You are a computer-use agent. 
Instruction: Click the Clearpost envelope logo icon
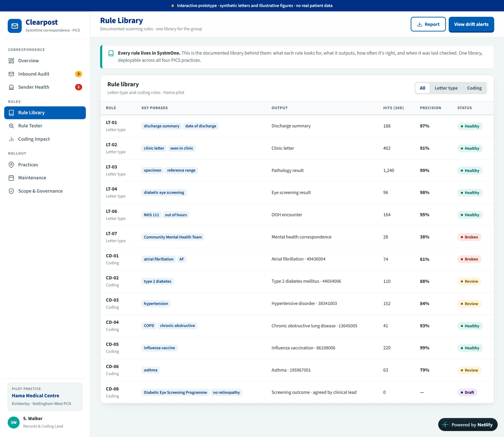coord(15,26)
